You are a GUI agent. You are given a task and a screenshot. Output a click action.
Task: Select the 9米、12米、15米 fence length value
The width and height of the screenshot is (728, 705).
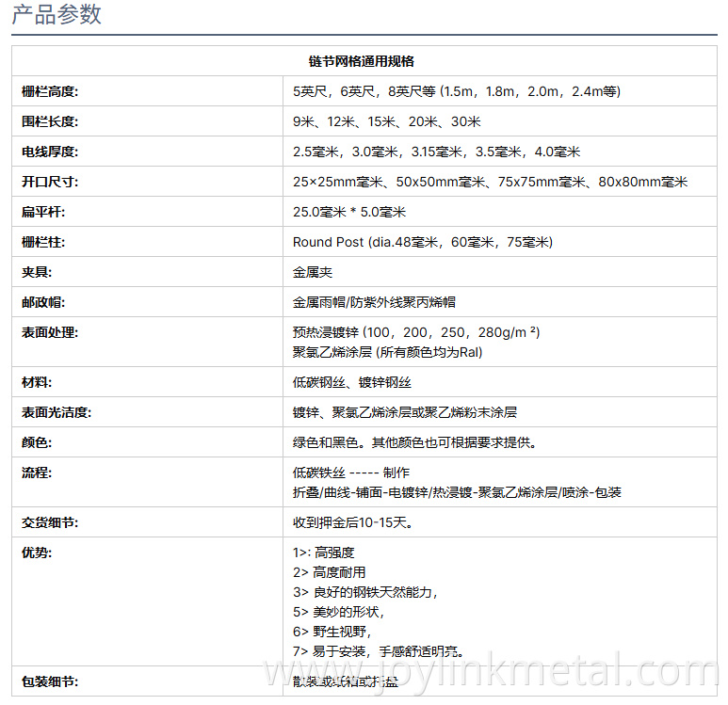pyautogui.click(x=386, y=121)
